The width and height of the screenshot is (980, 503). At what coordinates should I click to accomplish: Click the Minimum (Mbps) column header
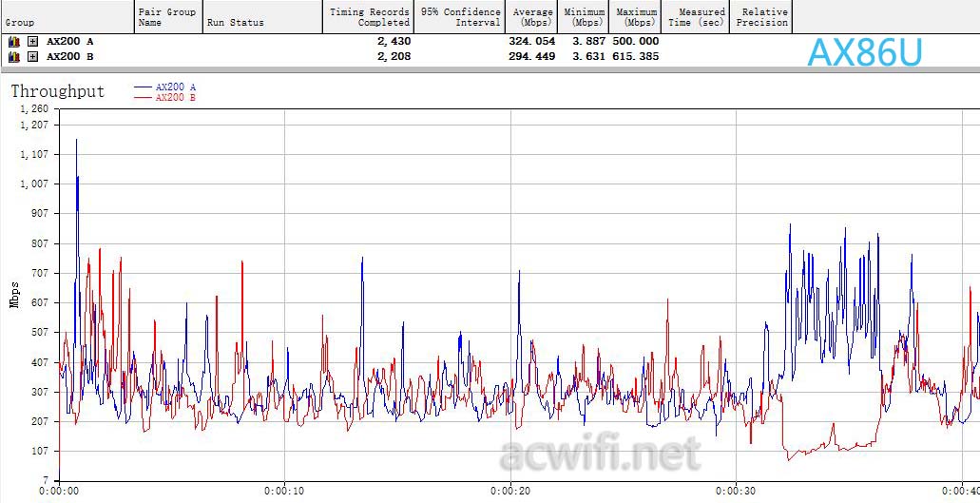583,17
